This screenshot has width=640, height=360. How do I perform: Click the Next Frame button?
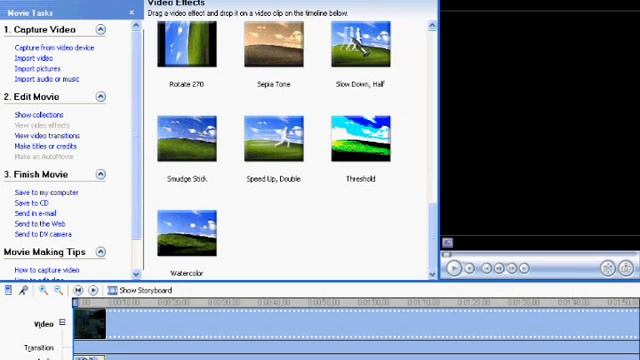pyautogui.click(x=511, y=268)
